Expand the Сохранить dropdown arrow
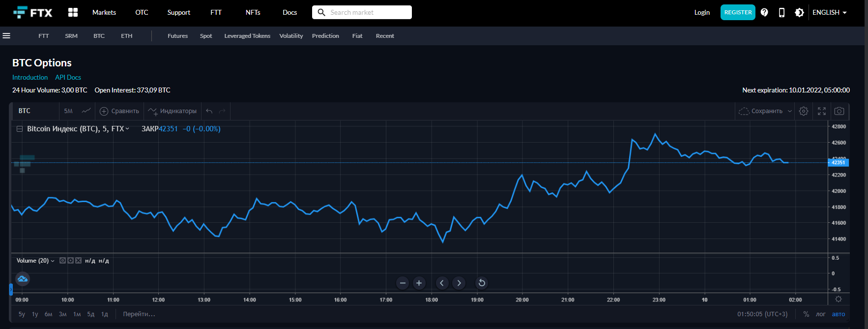The image size is (868, 329). [x=790, y=111]
